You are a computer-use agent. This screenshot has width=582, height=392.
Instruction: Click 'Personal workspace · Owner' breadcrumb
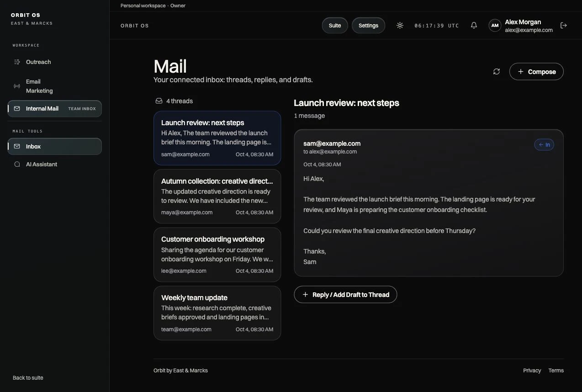[153, 5]
